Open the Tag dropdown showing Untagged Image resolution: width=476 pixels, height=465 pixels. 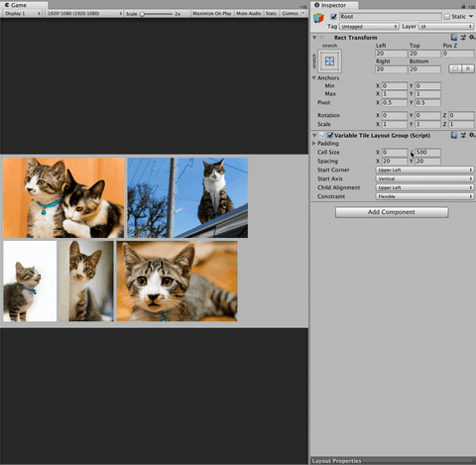369,27
